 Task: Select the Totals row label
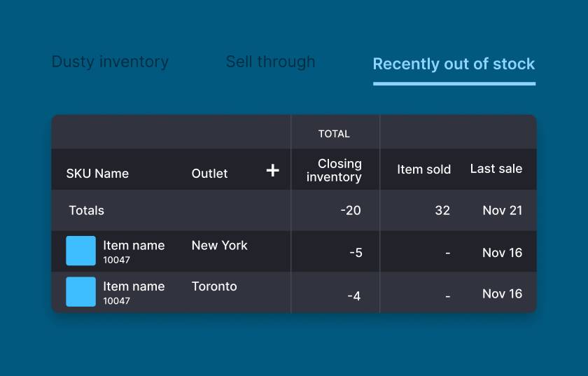[86, 210]
